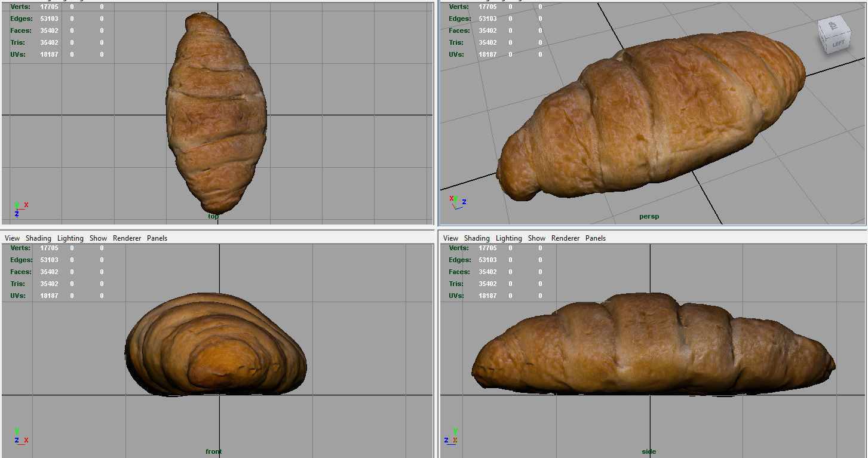Click the 'Tris:' label in the persp view
This screenshot has height=458, width=868.
(456, 42)
